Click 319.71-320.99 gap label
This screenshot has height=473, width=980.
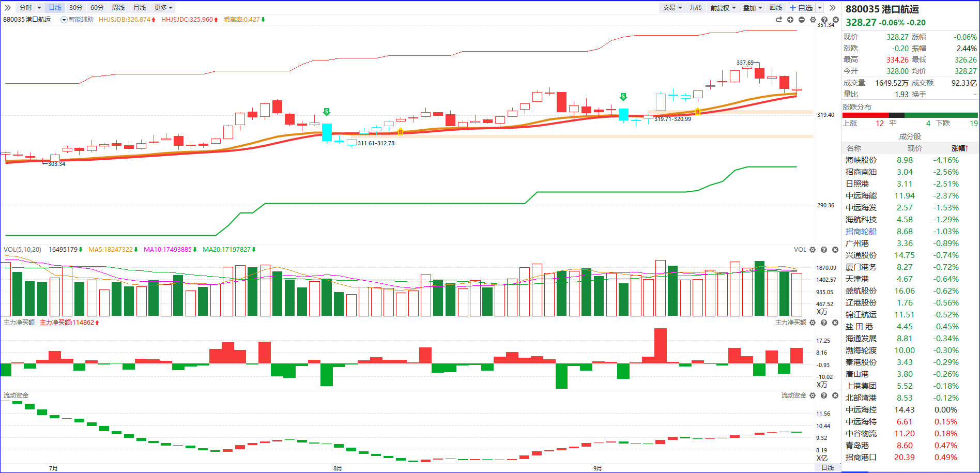pyautogui.click(x=672, y=119)
